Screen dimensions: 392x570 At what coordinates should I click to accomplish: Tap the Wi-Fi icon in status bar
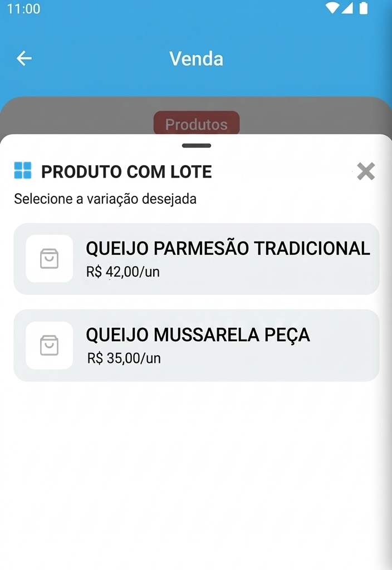tap(332, 8)
